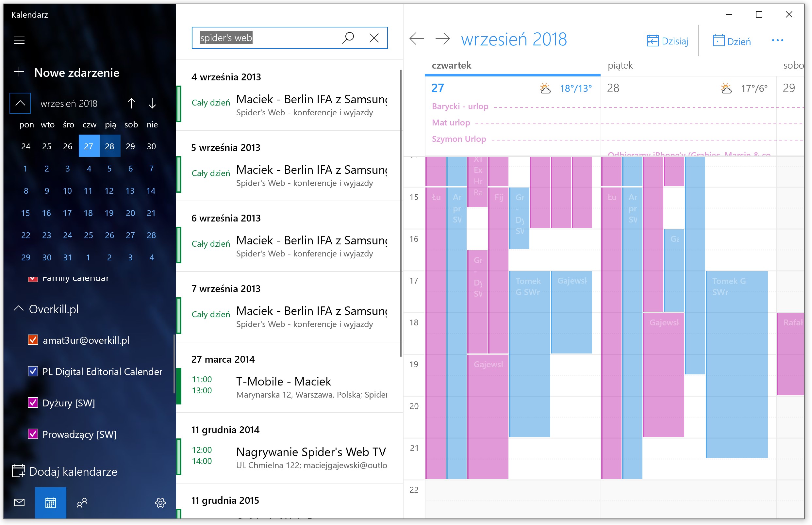Viewport: 812px width, 525px height.
Task: Select 30 in the mini calendar top row
Action: point(151,146)
